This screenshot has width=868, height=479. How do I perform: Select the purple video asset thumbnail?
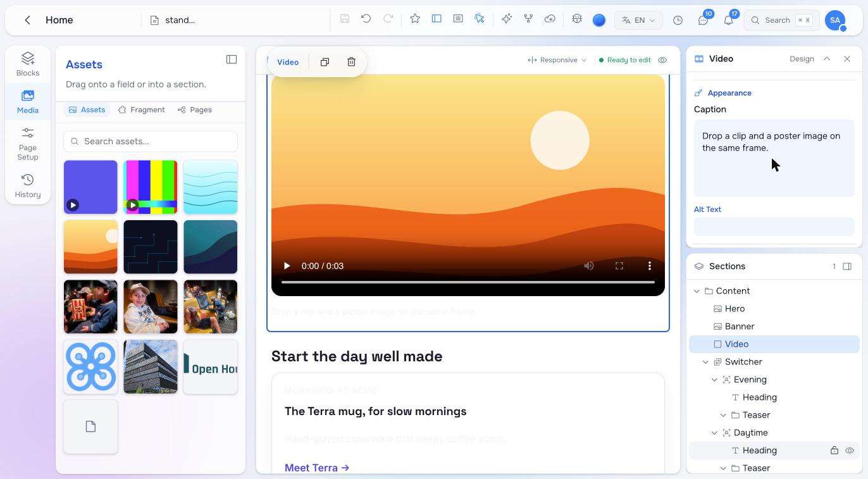click(x=90, y=187)
